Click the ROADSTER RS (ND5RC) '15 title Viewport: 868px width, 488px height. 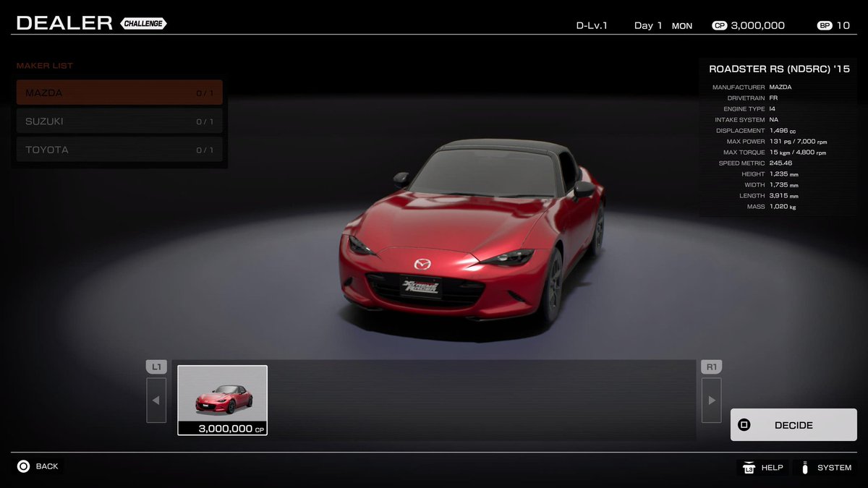(x=779, y=69)
